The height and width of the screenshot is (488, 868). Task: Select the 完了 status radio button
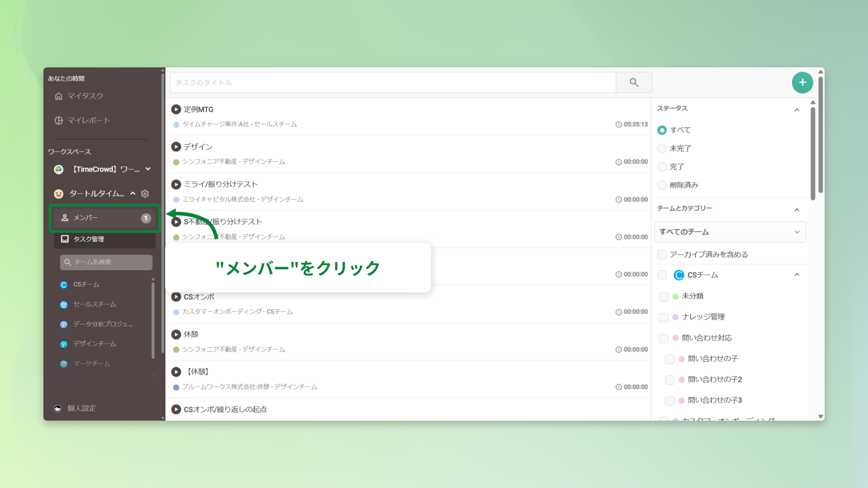coord(662,167)
